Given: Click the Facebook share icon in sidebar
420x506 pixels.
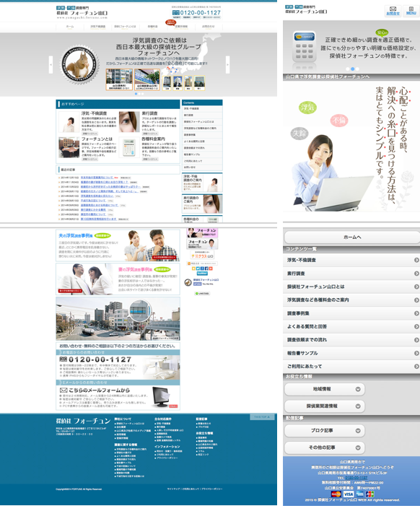Looking at the screenshot, I should (206, 269).
